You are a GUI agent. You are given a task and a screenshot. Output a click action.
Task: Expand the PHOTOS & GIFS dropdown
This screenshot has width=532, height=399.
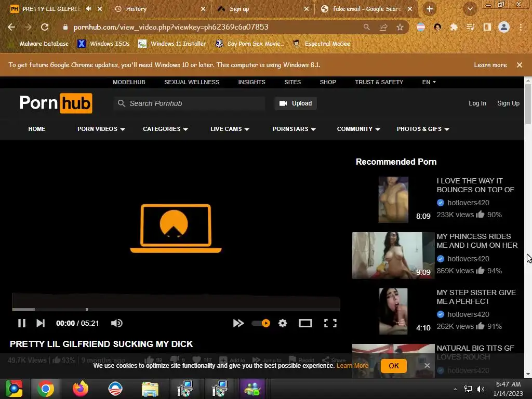pos(423,129)
